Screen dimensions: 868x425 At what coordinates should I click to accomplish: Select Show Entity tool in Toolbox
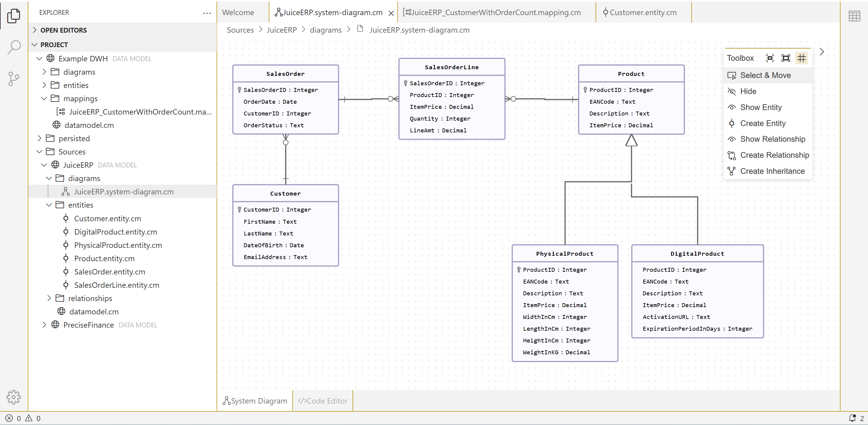tap(760, 107)
